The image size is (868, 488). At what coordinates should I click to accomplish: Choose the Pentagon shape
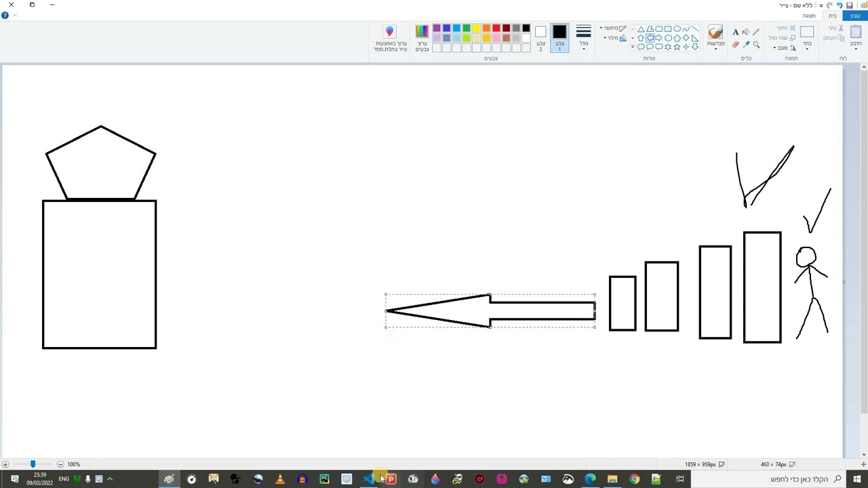point(677,38)
